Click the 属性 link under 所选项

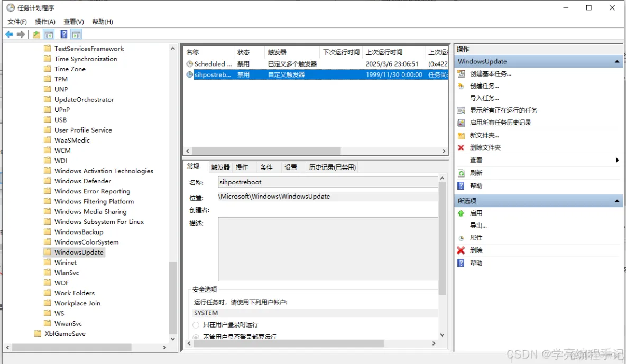pos(475,237)
